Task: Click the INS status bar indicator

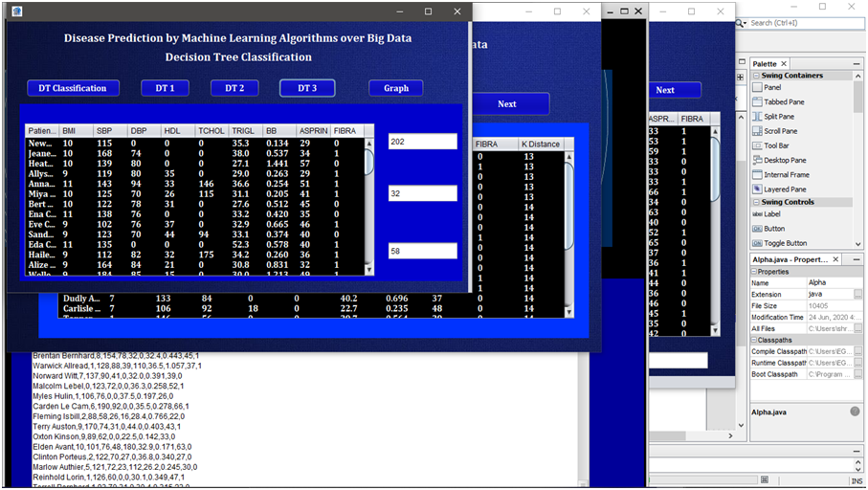Action: pyautogui.click(x=857, y=481)
